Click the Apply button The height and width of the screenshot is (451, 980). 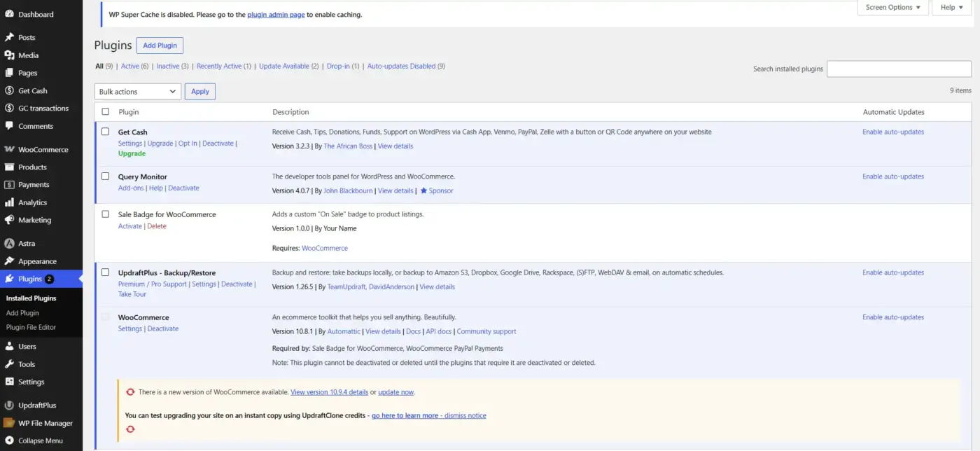(x=200, y=92)
